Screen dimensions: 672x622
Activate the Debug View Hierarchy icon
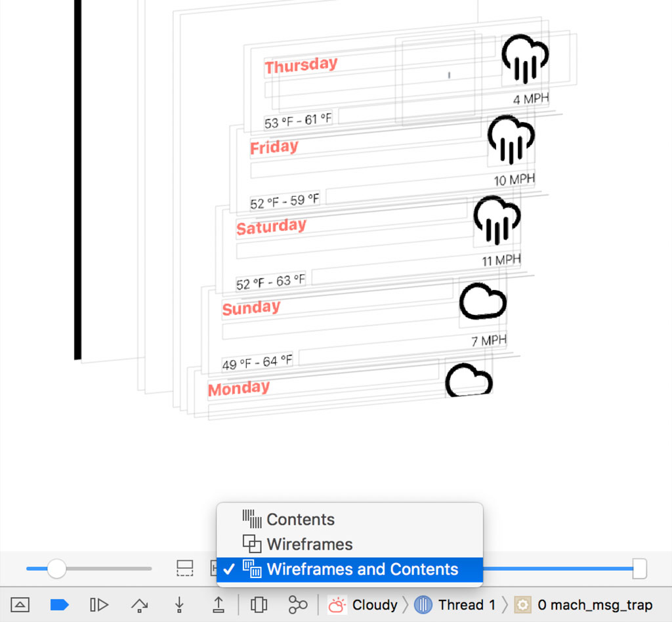(258, 604)
